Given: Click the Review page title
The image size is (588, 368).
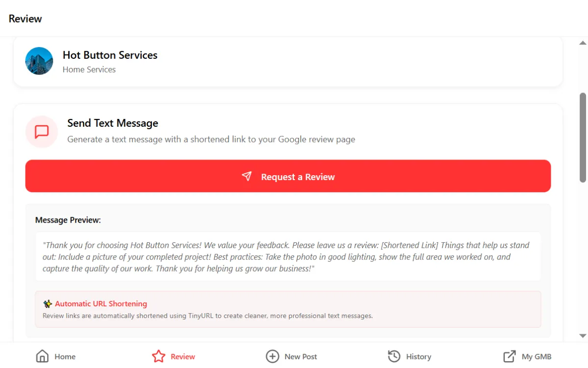Looking at the screenshot, I should point(25,19).
